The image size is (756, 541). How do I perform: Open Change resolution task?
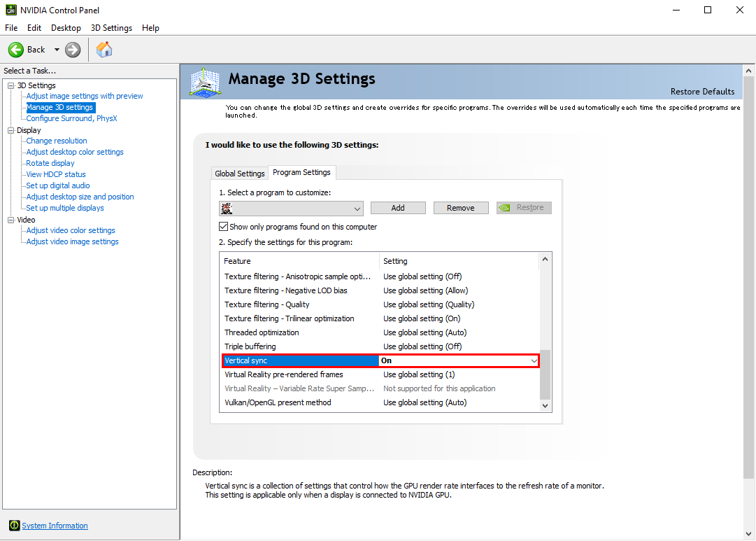(57, 141)
